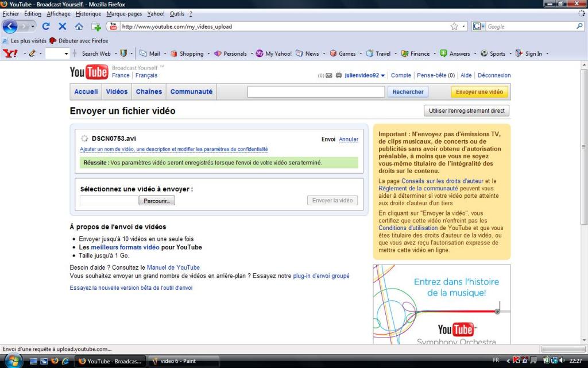Screen dimensions: 588x368
Task: Go to Vidéos tab
Action: pos(117,91)
